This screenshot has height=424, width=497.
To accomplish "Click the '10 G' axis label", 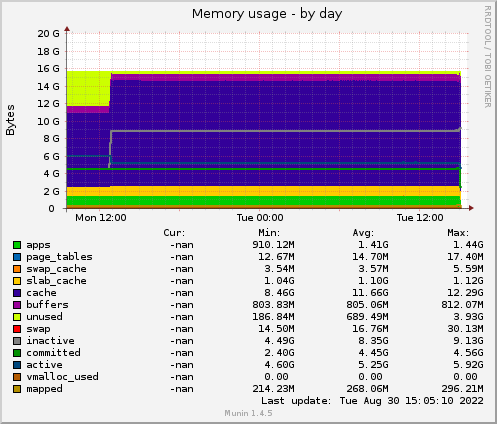I will click(48, 121).
